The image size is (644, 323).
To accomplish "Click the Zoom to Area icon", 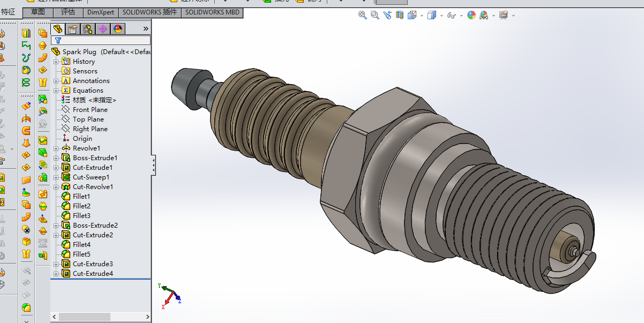I will tap(376, 16).
